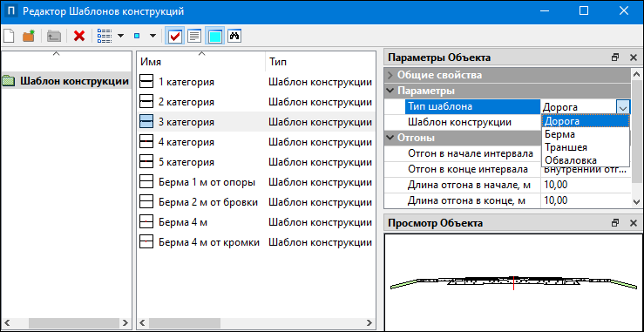
Task: Click Отгон в конце интервала value
Action: pos(586,169)
